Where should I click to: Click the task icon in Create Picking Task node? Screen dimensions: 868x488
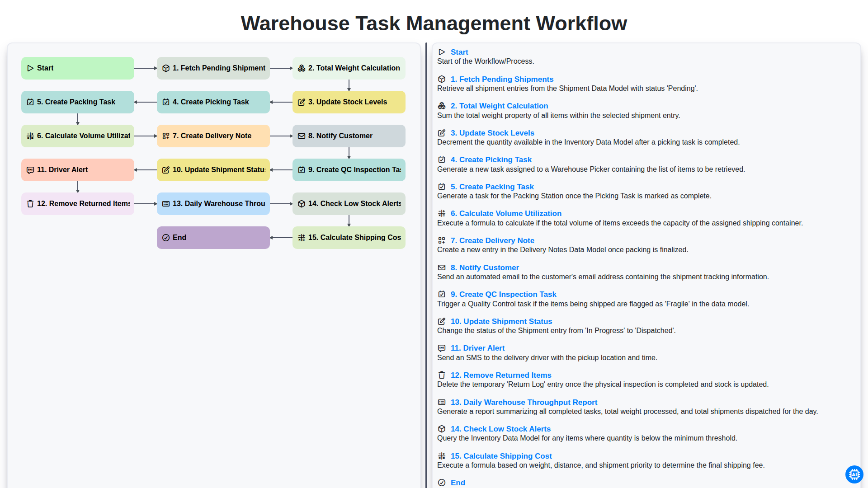coord(166,102)
